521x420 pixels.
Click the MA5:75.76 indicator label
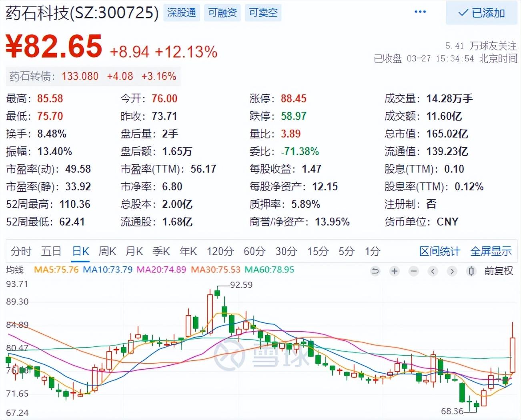pos(56,270)
